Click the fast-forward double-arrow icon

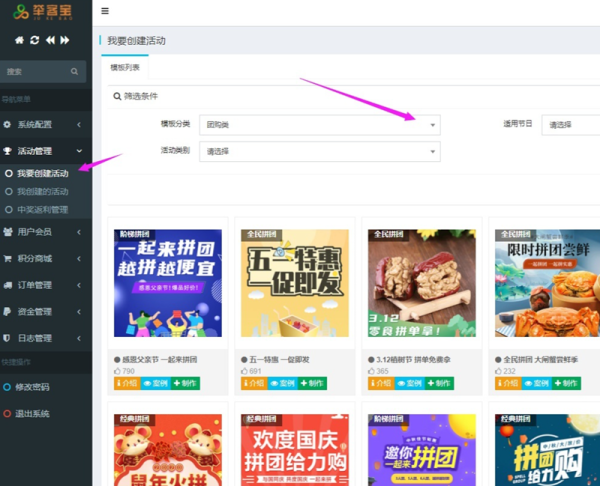click(65, 40)
